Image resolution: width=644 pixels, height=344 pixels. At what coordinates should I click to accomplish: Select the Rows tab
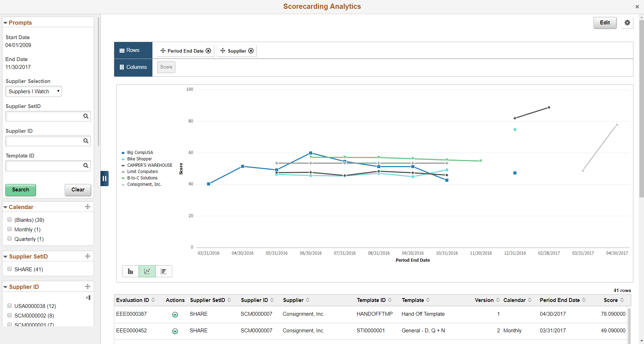coord(133,50)
